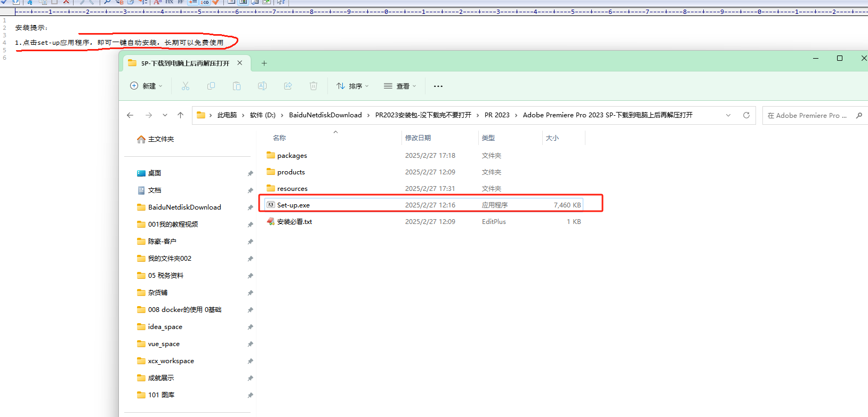
Task: Sort by the 大小 column header
Action: tap(552, 138)
